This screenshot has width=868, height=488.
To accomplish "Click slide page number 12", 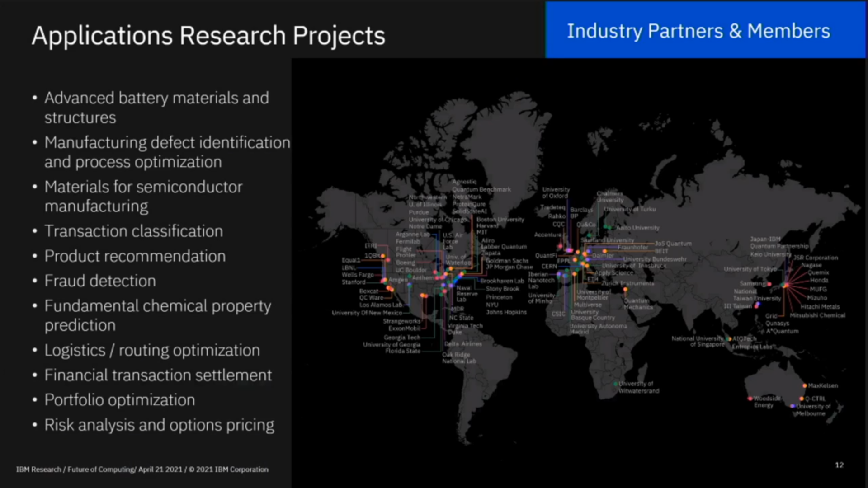I will coord(839,465).
